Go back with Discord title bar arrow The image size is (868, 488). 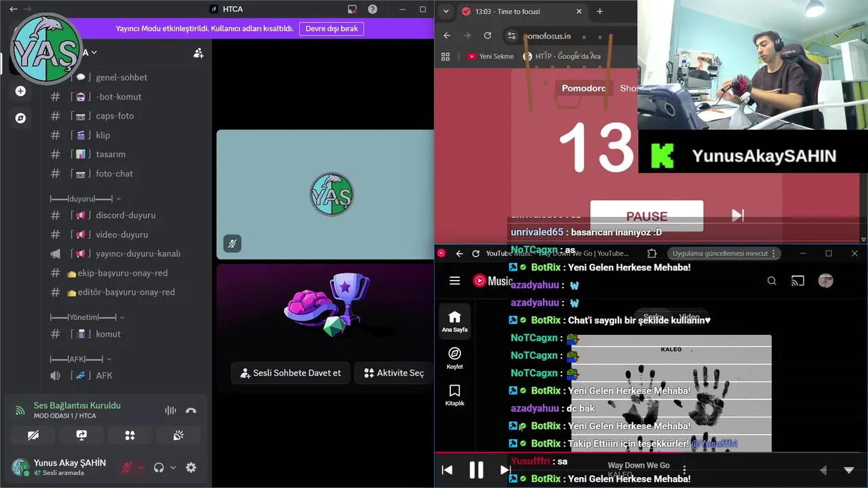tap(13, 9)
